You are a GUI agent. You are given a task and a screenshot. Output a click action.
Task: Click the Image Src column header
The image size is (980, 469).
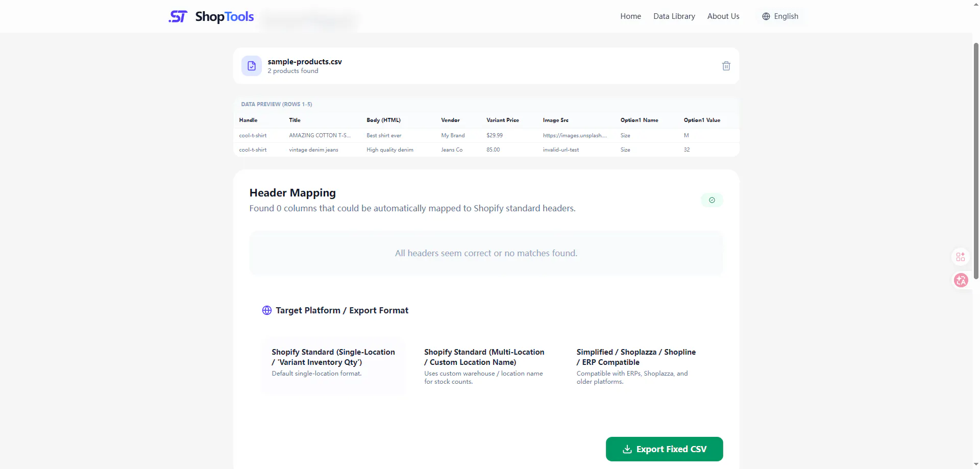(x=555, y=120)
